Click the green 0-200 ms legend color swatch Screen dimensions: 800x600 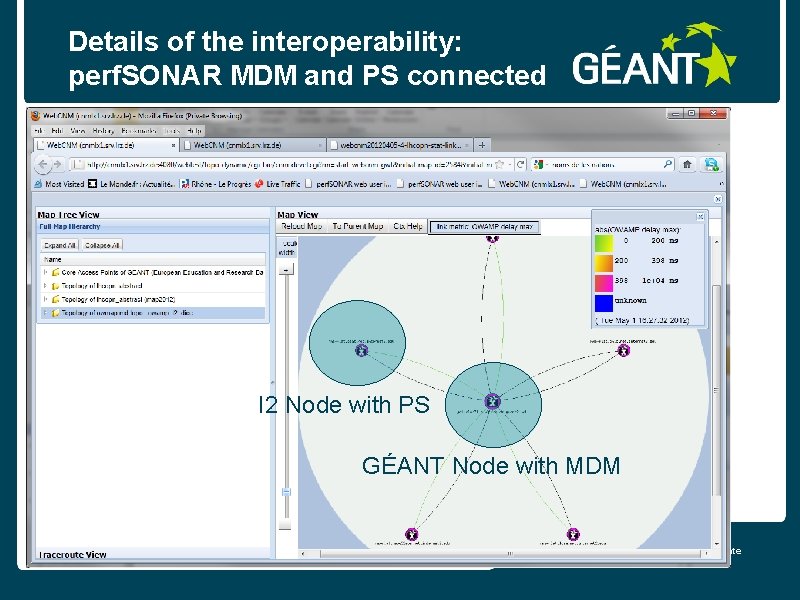pyautogui.click(x=602, y=243)
